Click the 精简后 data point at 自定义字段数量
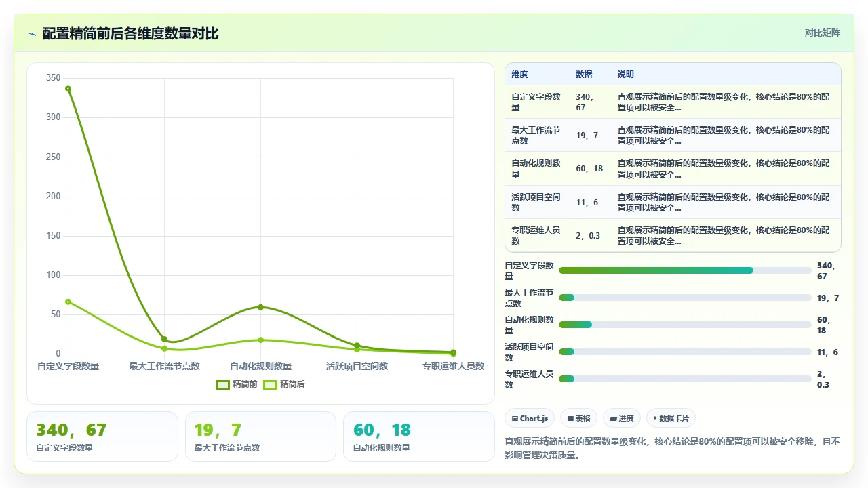 pyautogui.click(x=68, y=302)
